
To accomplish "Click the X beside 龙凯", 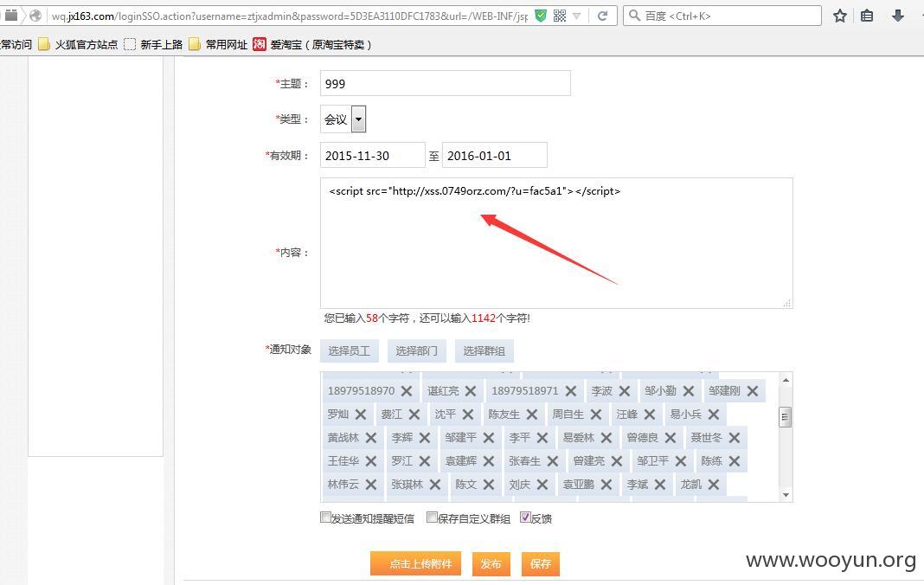I will coord(714,485).
